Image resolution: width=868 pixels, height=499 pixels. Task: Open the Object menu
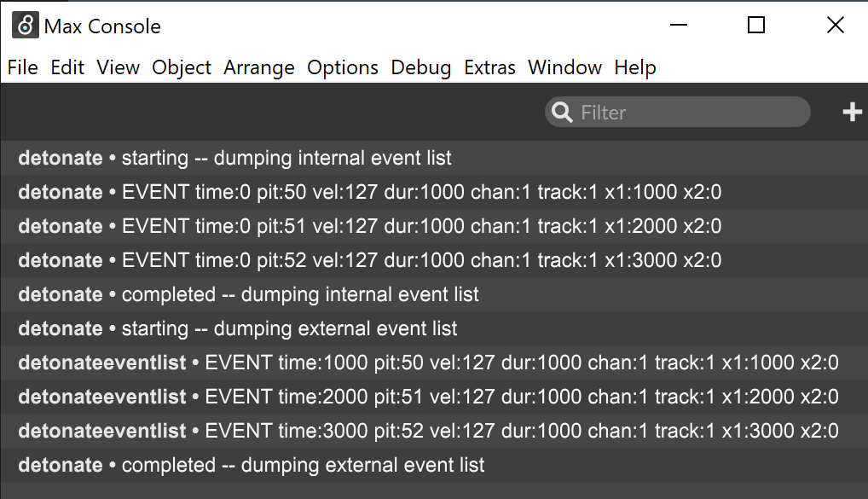point(182,67)
